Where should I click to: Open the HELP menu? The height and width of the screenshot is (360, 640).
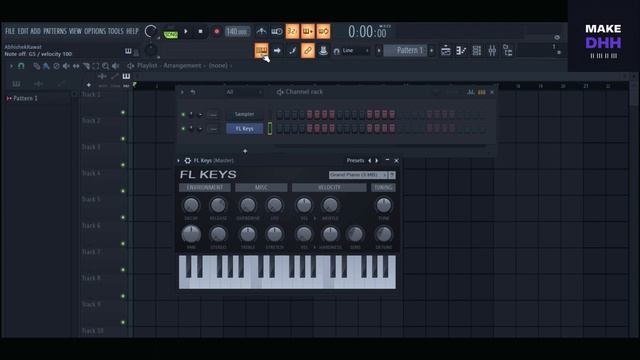pos(132,31)
